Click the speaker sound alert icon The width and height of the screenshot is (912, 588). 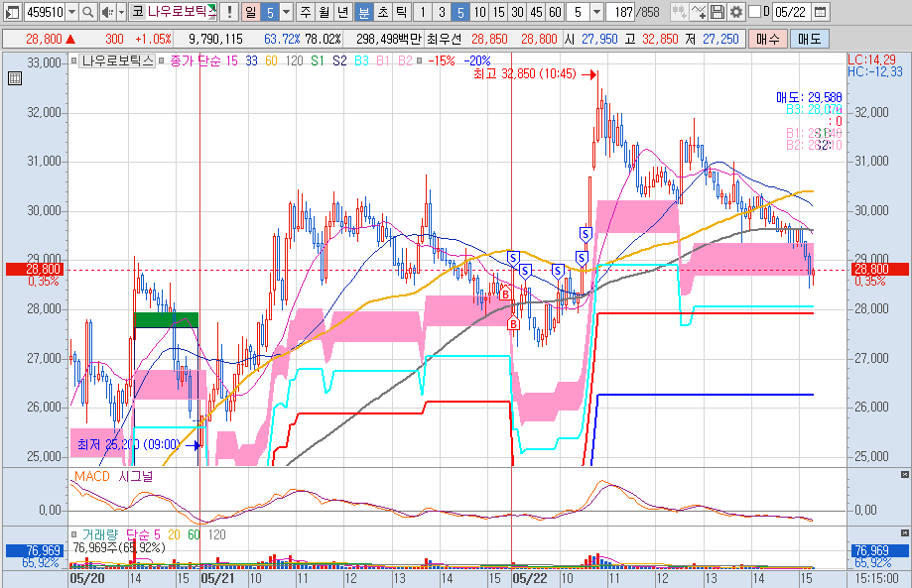(x=107, y=12)
